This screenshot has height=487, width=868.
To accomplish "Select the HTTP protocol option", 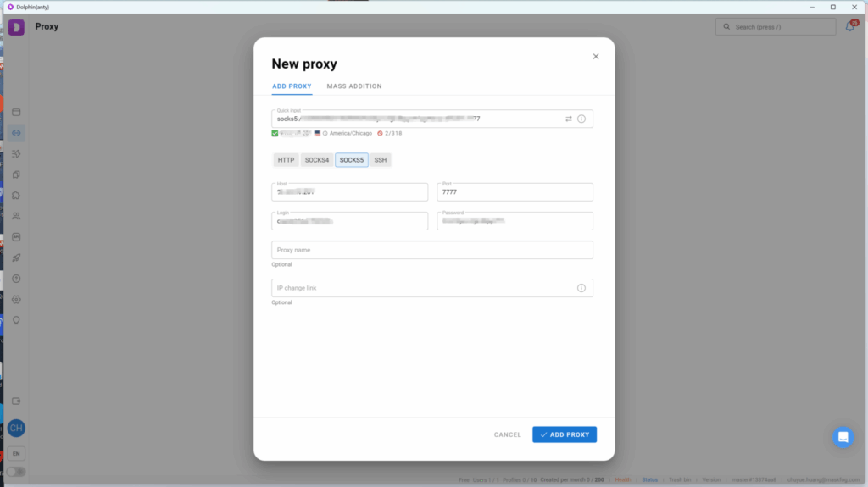I will point(286,160).
